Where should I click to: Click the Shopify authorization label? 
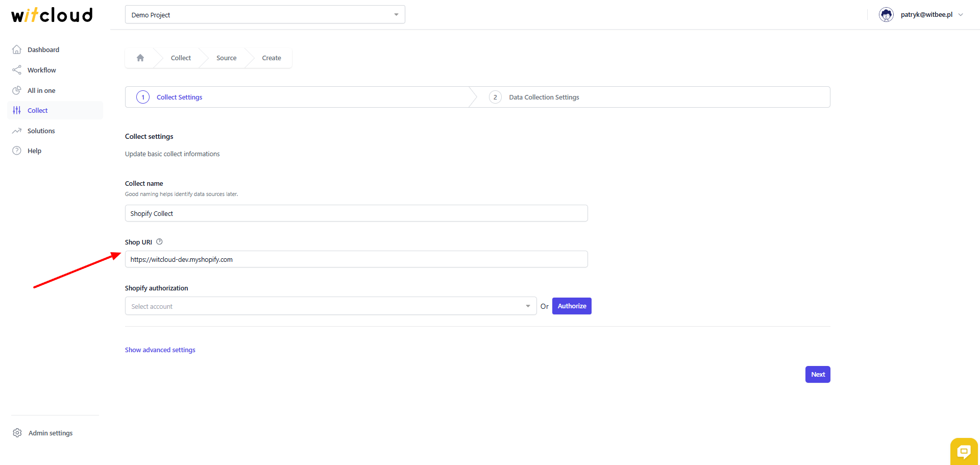click(x=156, y=288)
